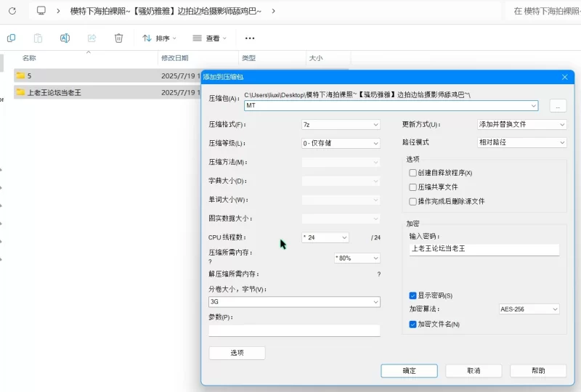Uncheck the 加密文件名 checkbox
581x392 pixels.
[413, 324]
